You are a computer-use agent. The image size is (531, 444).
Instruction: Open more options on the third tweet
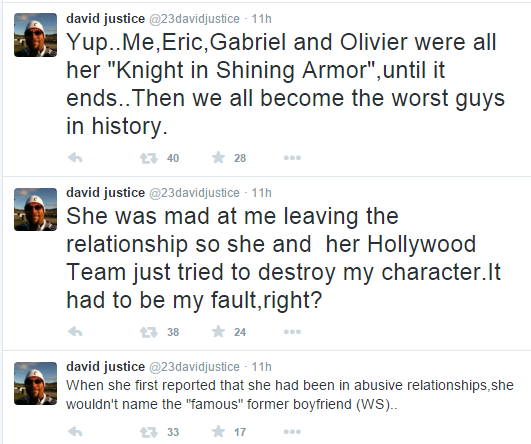(x=292, y=432)
